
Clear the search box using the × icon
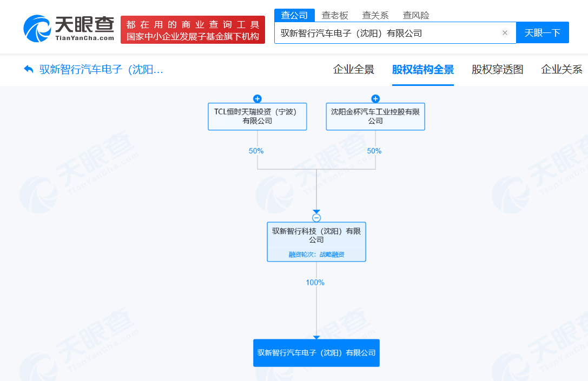click(505, 32)
